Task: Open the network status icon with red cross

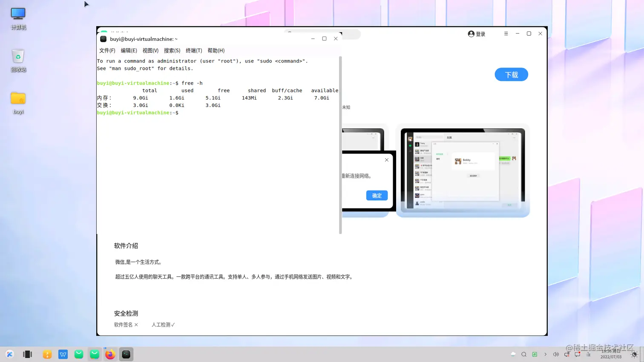Action: coord(567,354)
